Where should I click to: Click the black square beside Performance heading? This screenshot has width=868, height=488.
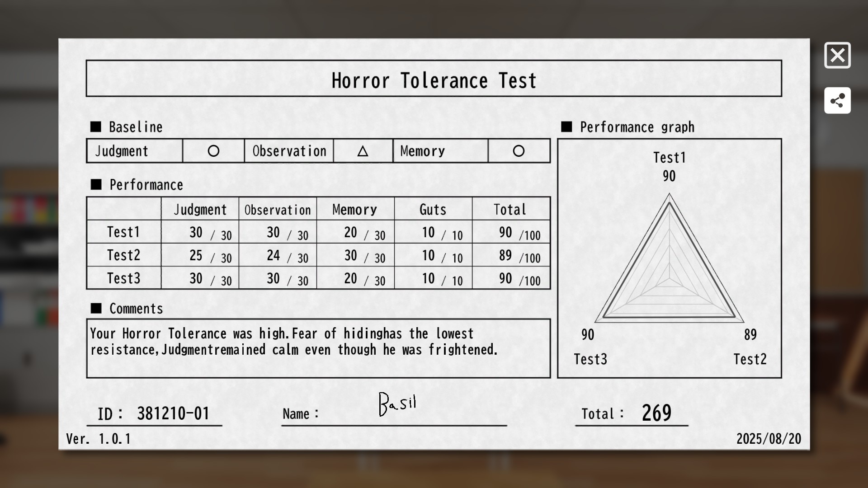pos(96,184)
